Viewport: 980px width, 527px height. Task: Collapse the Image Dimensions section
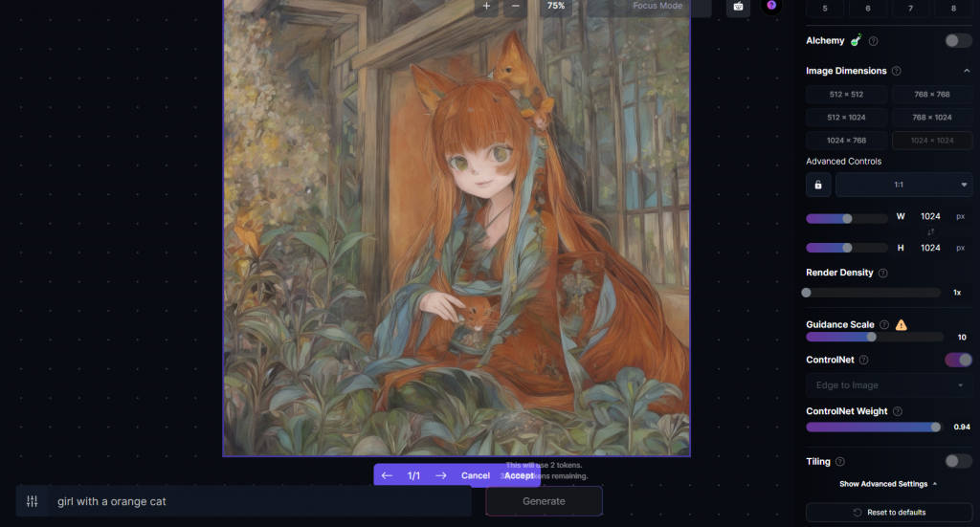point(967,71)
